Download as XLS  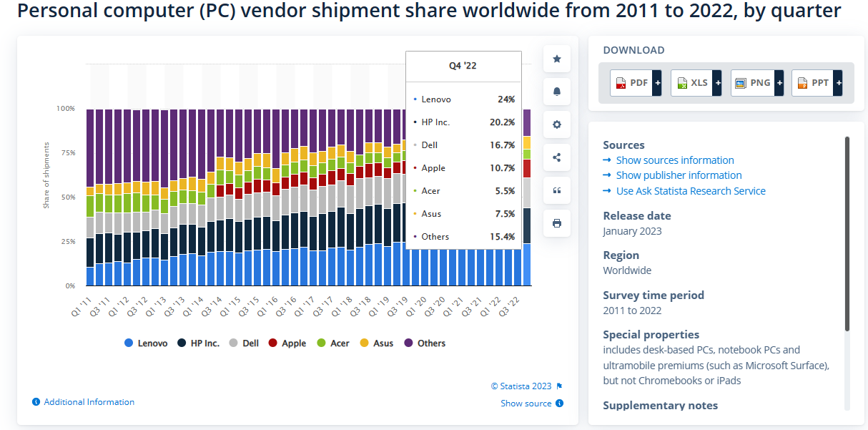pos(691,83)
